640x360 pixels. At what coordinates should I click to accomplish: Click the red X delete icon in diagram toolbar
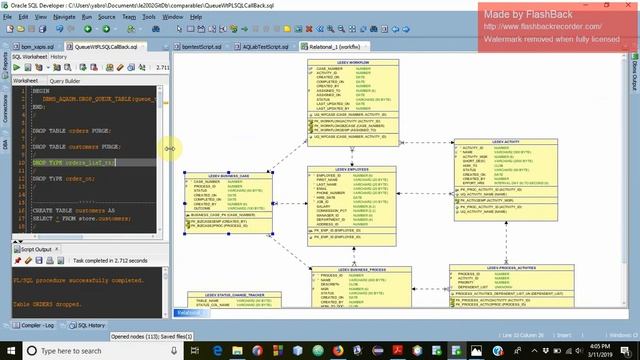pyautogui.click(x=309, y=29)
